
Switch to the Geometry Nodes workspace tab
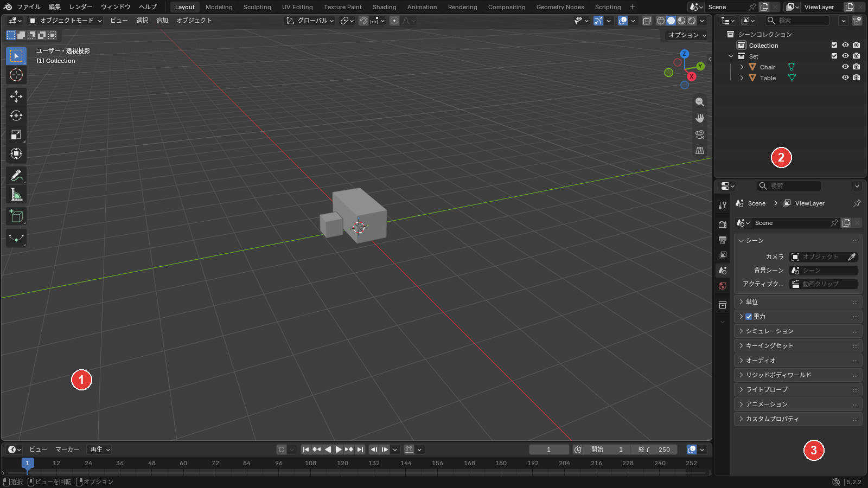point(560,7)
